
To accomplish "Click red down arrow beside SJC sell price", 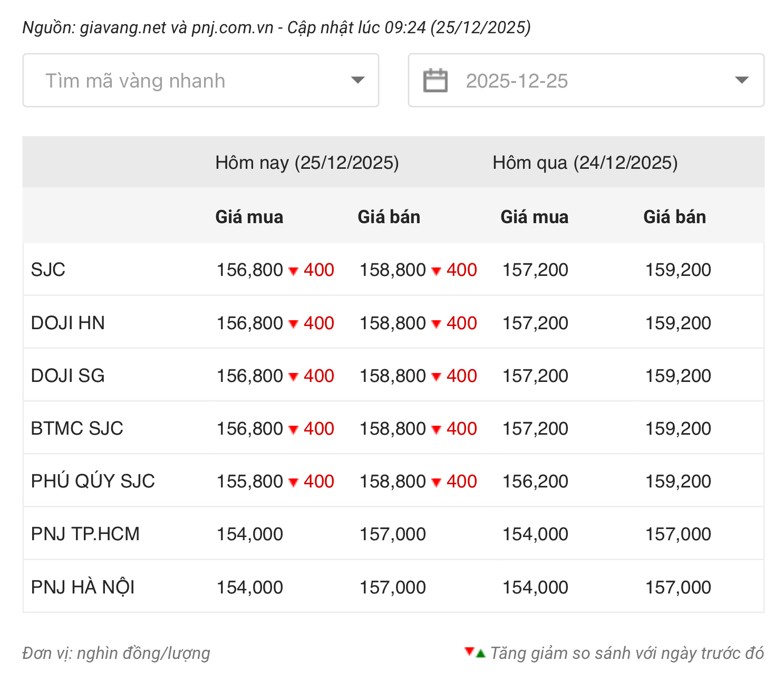I will click(x=436, y=271).
